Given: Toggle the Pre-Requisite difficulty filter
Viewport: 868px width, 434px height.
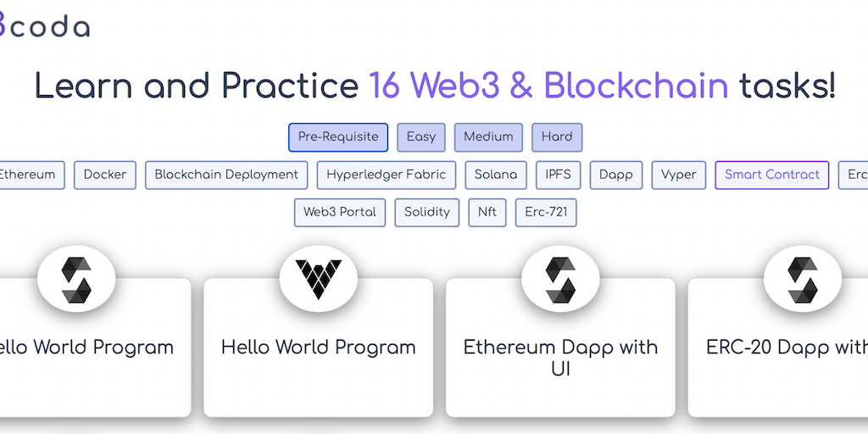Looking at the screenshot, I should 338,137.
